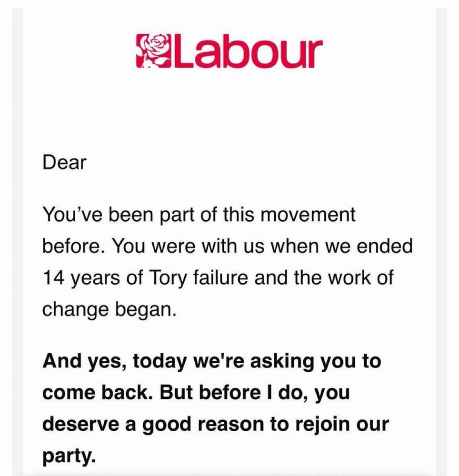459x476 pixels.
Task: Click the bold word "party."
Action: (x=69, y=456)
